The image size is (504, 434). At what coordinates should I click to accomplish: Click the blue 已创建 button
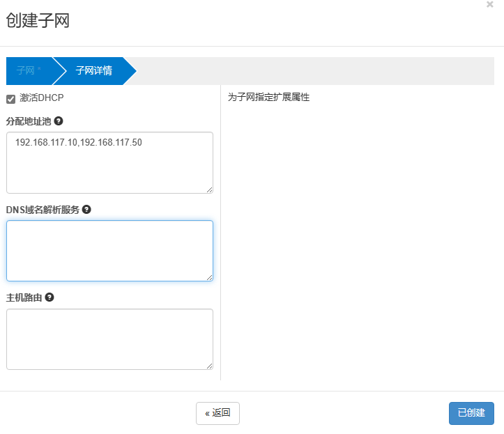click(x=471, y=413)
